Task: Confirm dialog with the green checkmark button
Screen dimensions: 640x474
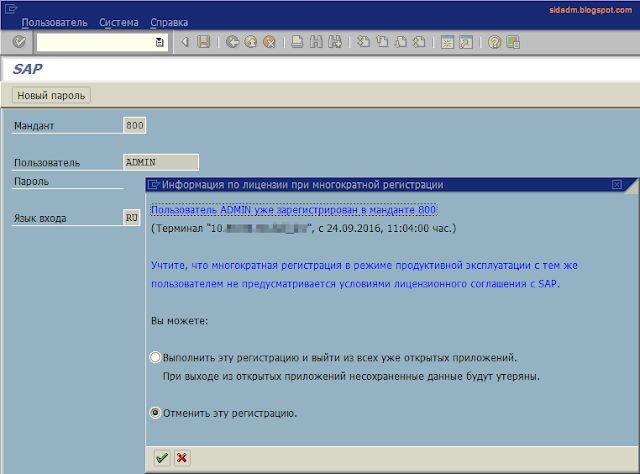Action: coord(162,458)
